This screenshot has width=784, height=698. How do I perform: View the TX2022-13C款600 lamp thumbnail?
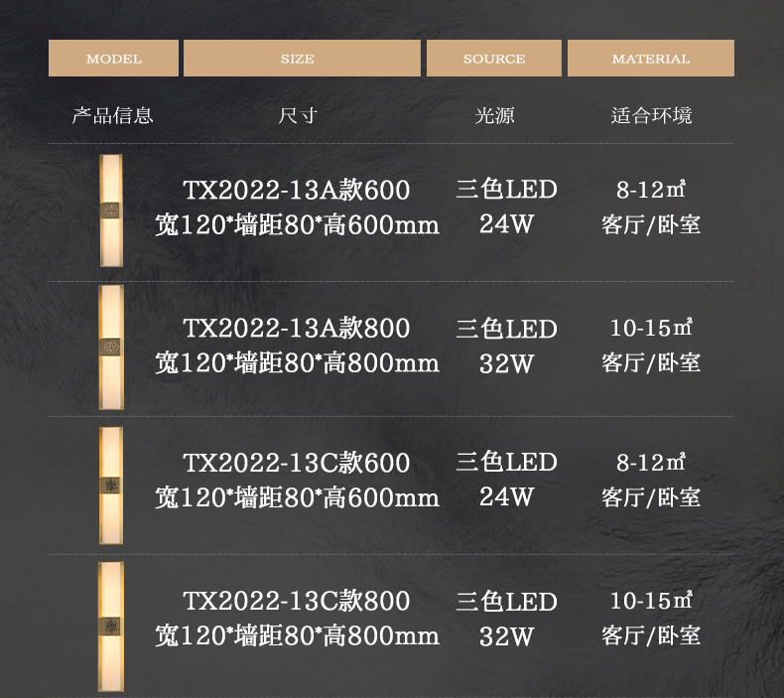110,485
